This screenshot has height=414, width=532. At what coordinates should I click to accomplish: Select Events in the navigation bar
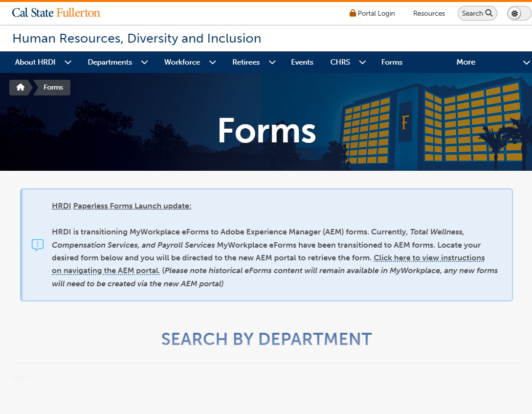point(302,62)
